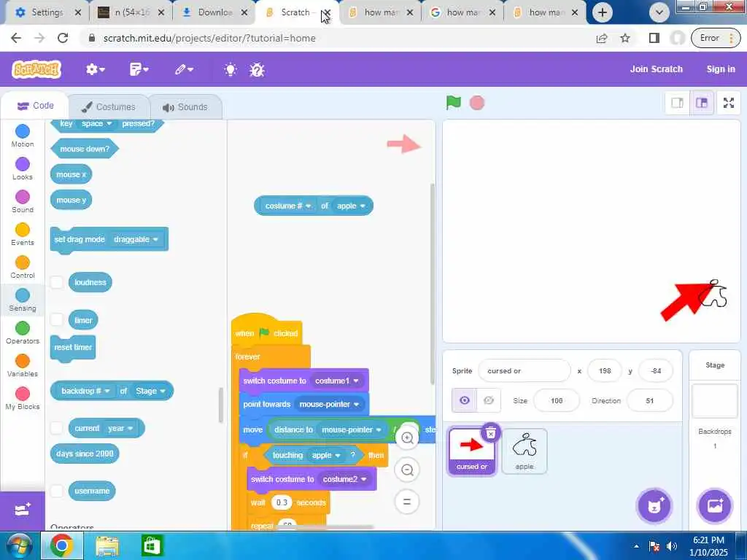Click the Error profile button in Chrome
The width and height of the screenshot is (747, 560).
pos(716,38)
